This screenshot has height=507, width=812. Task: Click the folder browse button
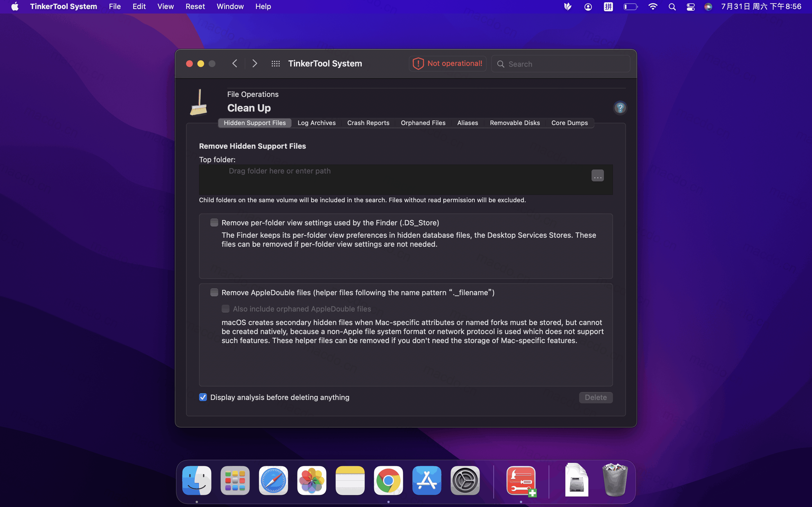[597, 175]
